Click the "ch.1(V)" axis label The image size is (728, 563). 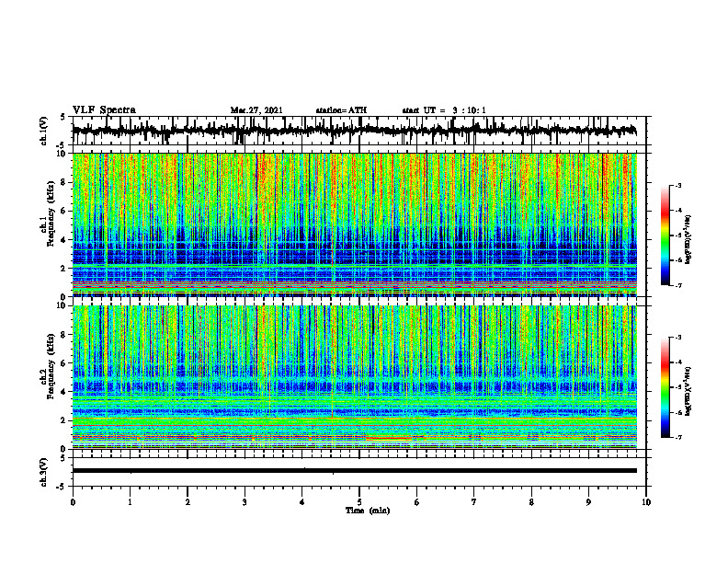44,131
